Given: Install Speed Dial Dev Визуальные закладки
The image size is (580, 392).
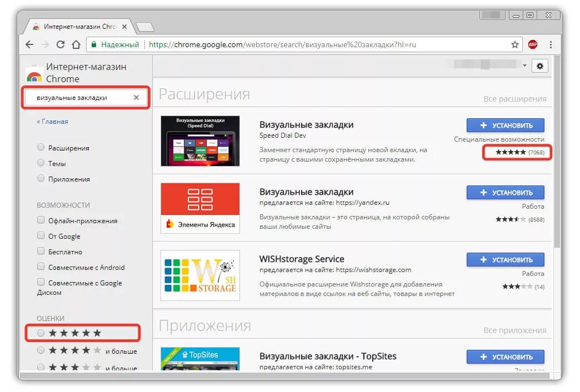Looking at the screenshot, I should point(506,125).
